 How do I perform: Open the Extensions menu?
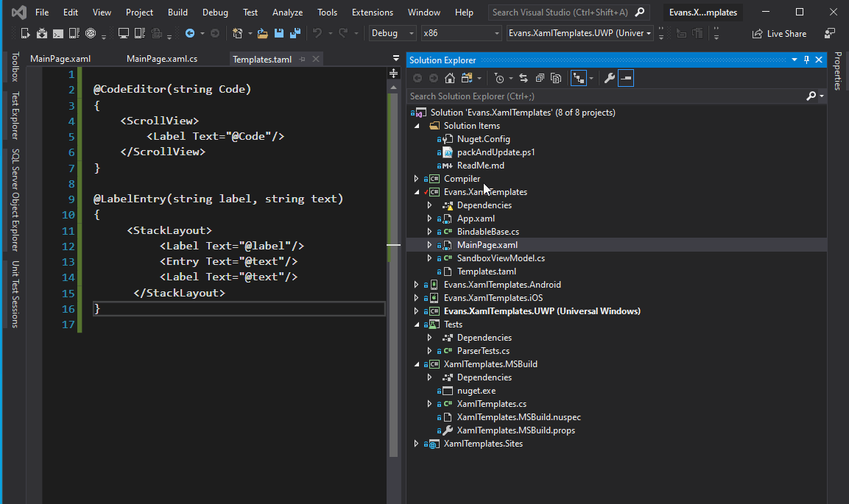click(x=373, y=12)
